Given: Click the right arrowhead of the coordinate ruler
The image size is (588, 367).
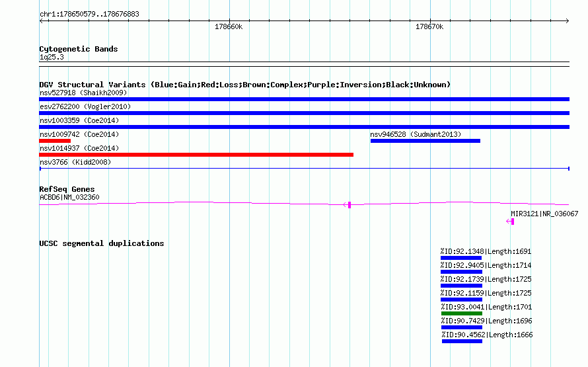Looking at the screenshot, I should click(568, 21).
